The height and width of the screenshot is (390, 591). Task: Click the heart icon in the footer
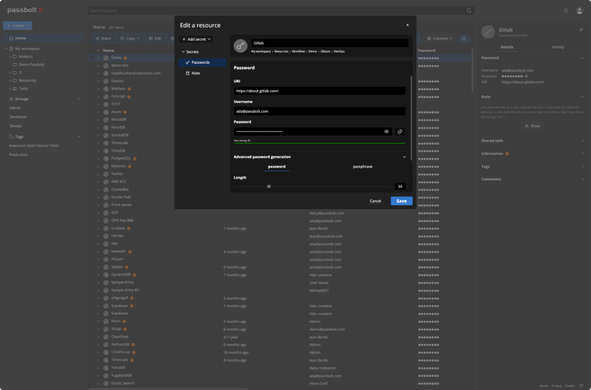click(581, 385)
